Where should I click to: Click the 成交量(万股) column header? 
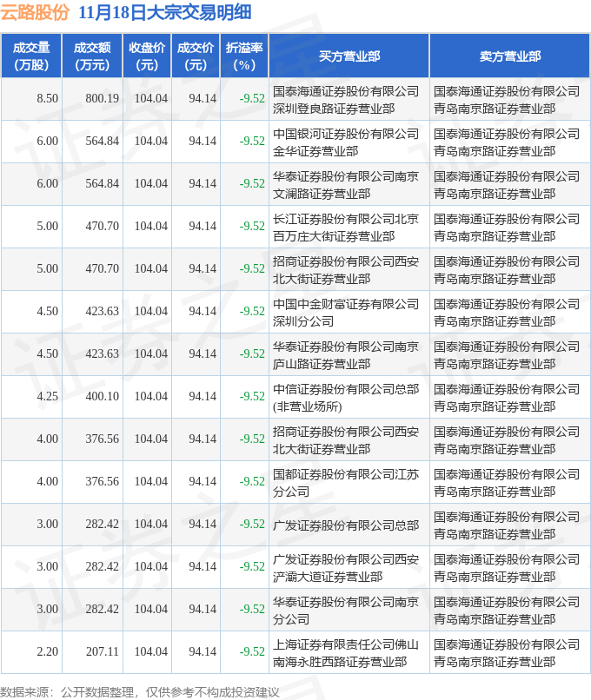point(31,56)
